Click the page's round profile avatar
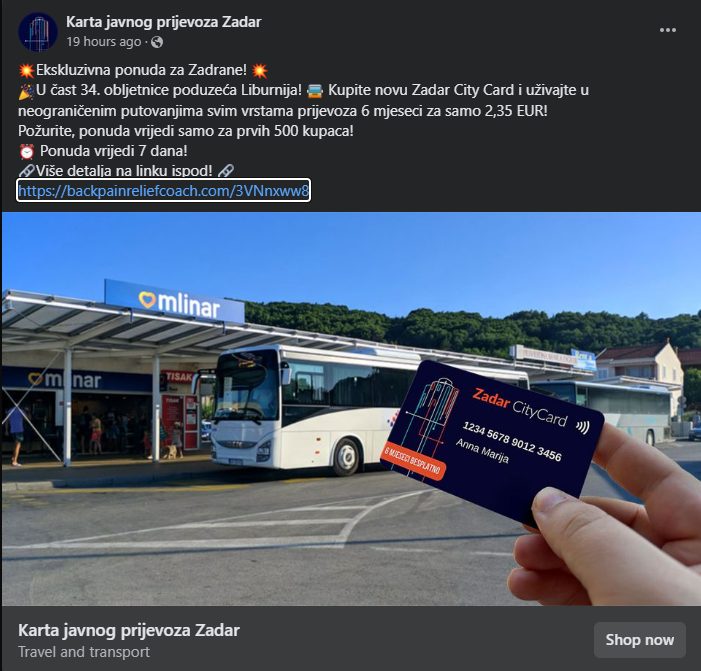Image resolution: width=701 pixels, height=671 pixels. [x=38, y=32]
